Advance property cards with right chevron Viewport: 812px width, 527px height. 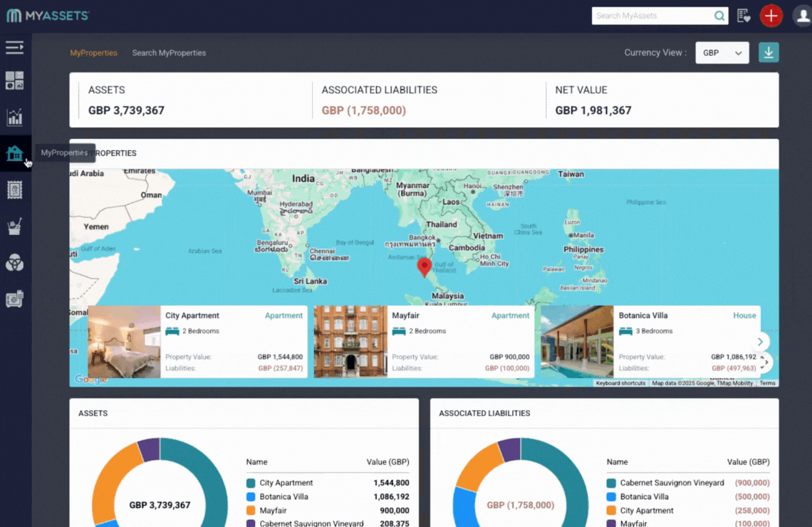[x=760, y=342]
